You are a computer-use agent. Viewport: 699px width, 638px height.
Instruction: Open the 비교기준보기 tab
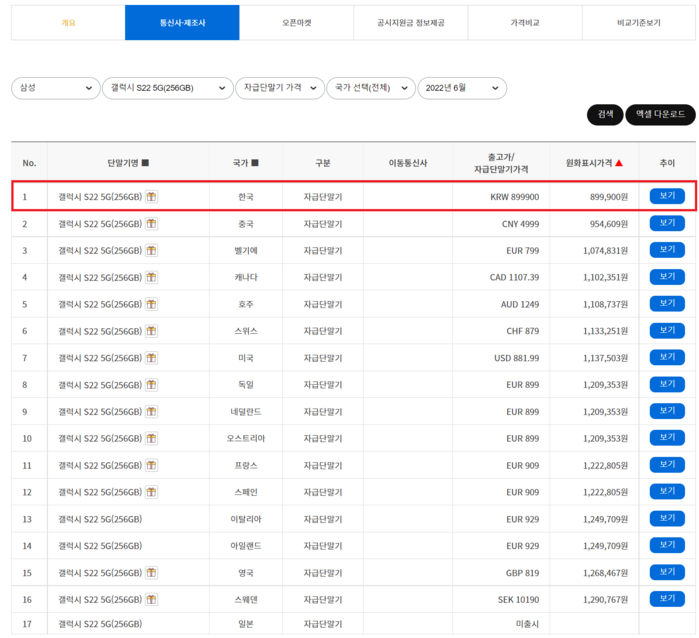click(x=639, y=23)
